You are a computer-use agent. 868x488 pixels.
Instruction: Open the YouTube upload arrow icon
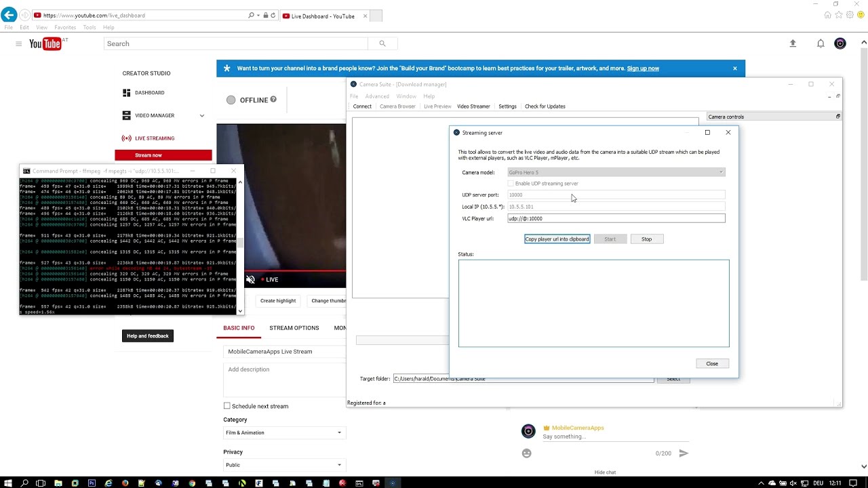[793, 43]
